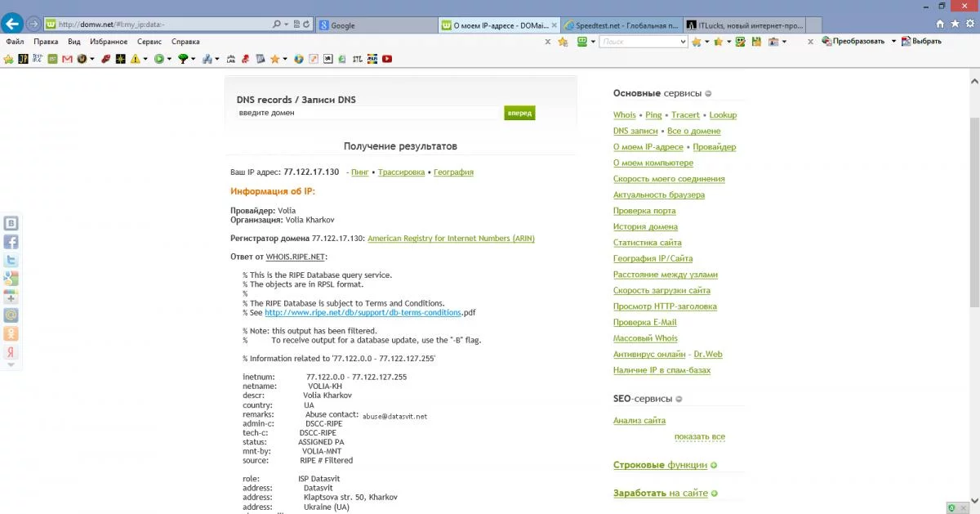Open the Правка menu
The height and width of the screenshot is (514, 980).
pos(46,42)
